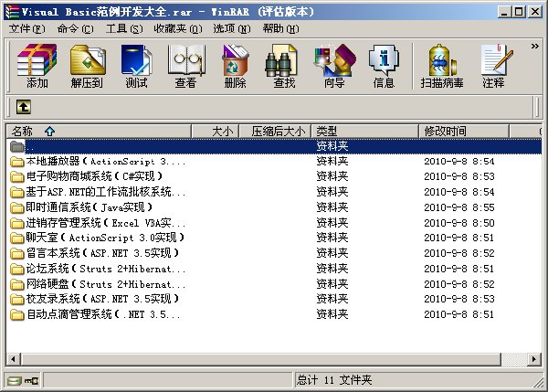Sort by 修改时间 column header
The height and width of the screenshot is (392, 548).
tap(464, 132)
